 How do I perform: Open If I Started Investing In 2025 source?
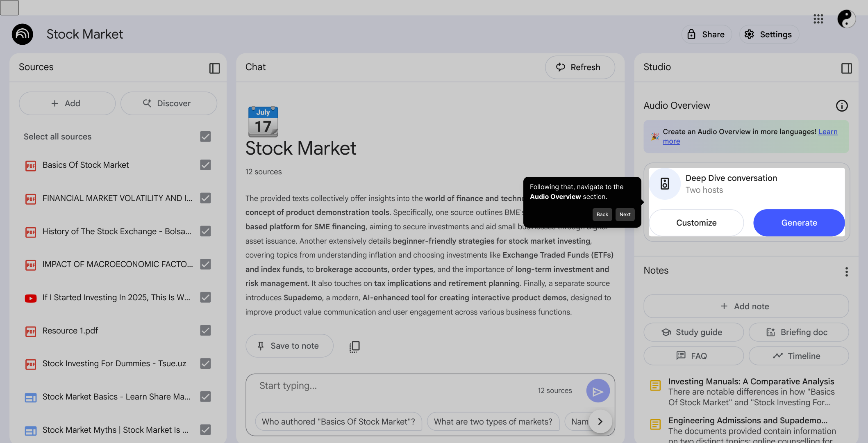116,297
